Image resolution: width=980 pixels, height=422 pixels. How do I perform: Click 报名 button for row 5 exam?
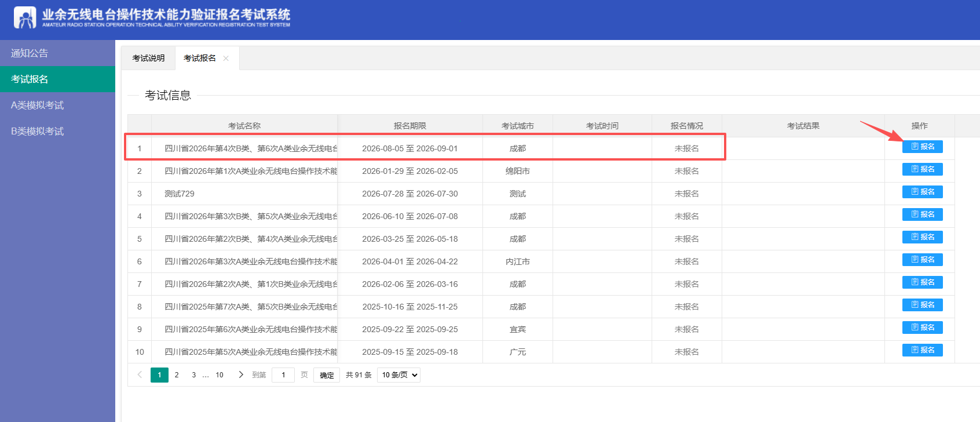click(922, 237)
